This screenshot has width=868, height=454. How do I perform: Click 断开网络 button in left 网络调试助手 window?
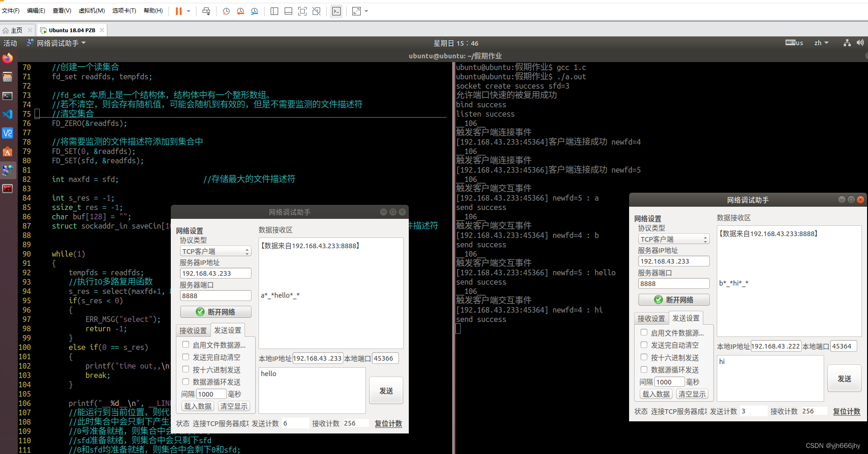click(216, 312)
